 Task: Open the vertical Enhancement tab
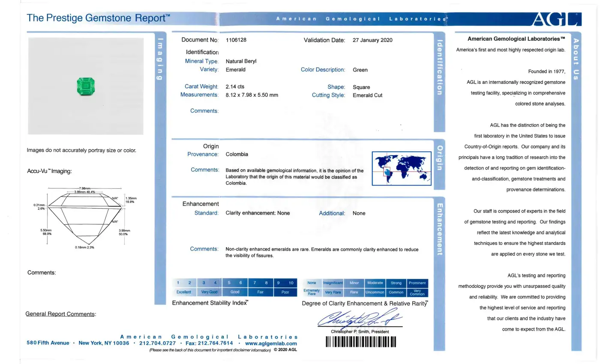pyautogui.click(x=439, y=228)
